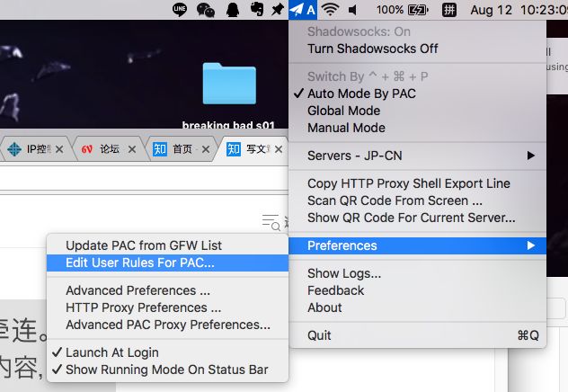Viewport: 568px width, 392px height.
Task: Choose Scan QR Code From Screen
Action: 417,200
